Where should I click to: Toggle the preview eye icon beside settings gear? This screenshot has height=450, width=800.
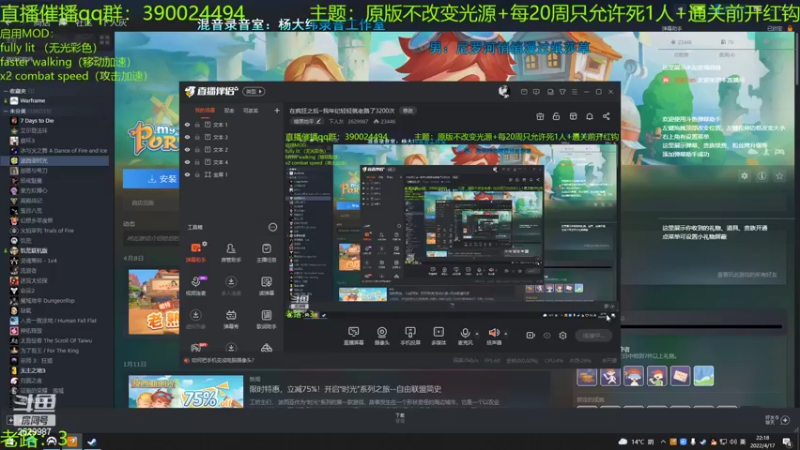[547, 335]
